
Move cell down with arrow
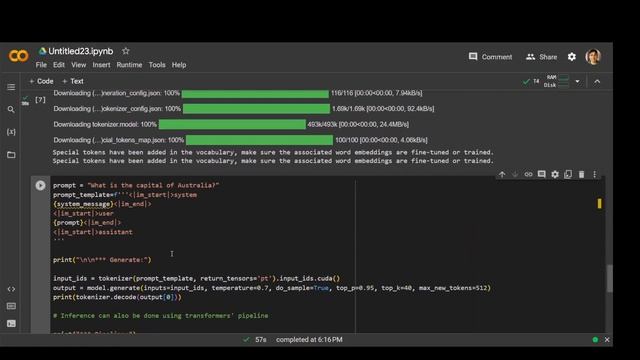pos(515,174)
